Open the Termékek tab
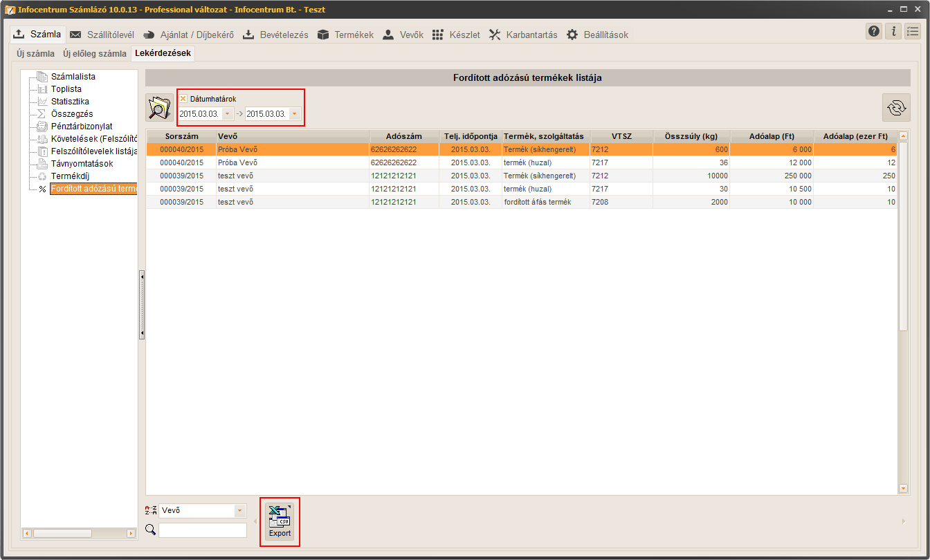This screenshot has width=930, height=560. click(x=346, y=35)
